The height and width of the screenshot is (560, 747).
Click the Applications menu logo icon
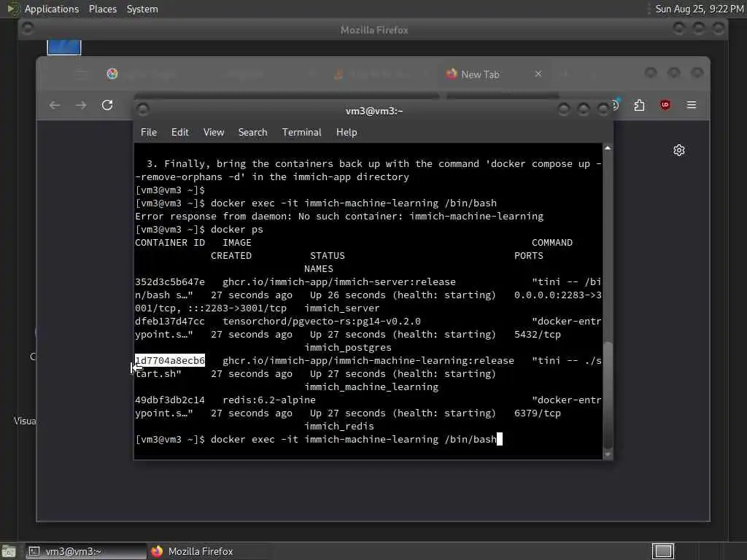coord(13,9)
